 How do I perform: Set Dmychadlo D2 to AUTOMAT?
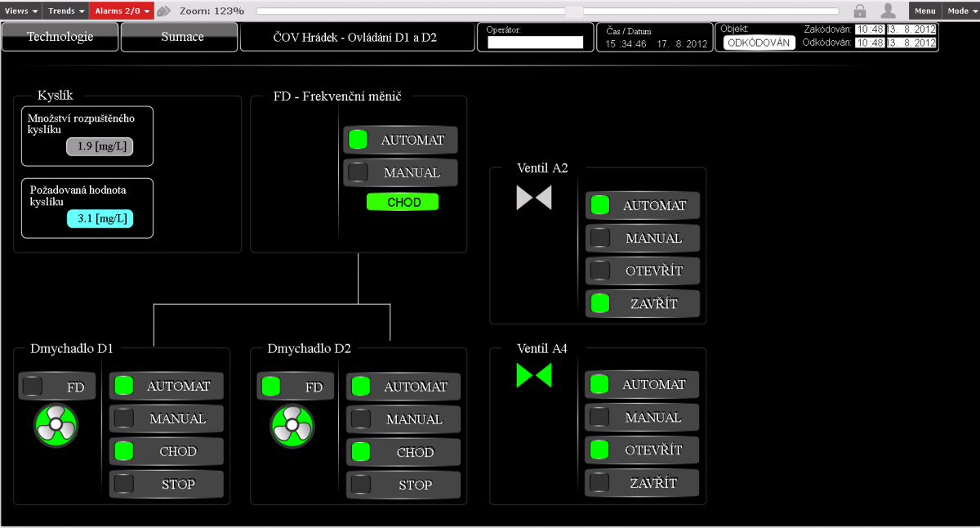click(403, 387)
